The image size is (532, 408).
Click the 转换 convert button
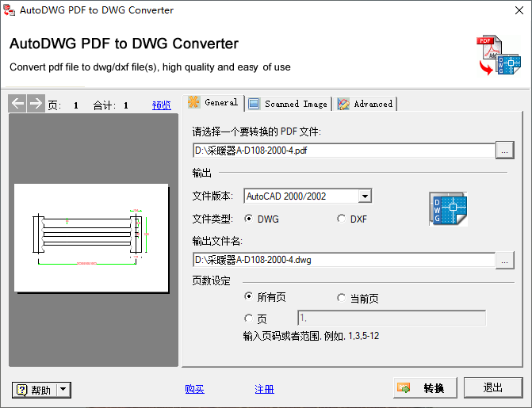point(426,387)
